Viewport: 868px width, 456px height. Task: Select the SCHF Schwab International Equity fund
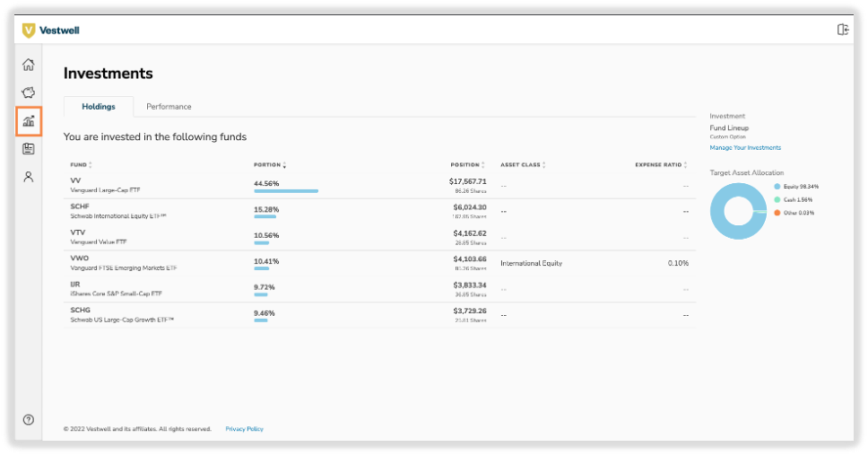117,211
